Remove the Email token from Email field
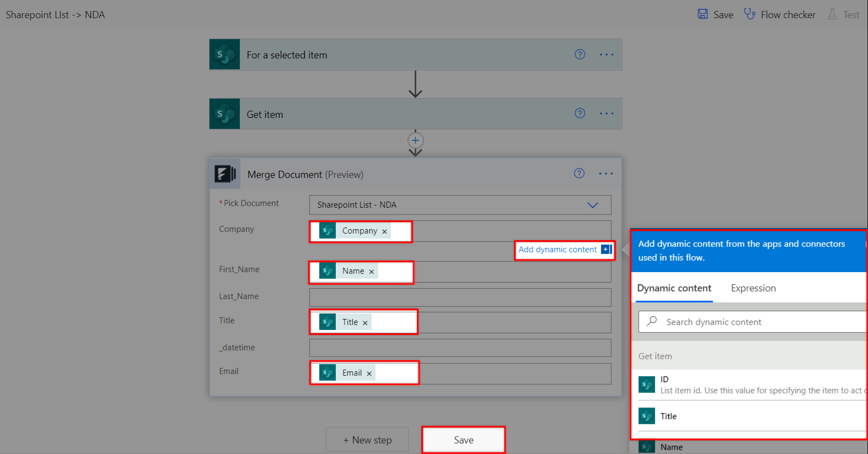The height and width of the screenshot is (454, 868). [369, 374]
